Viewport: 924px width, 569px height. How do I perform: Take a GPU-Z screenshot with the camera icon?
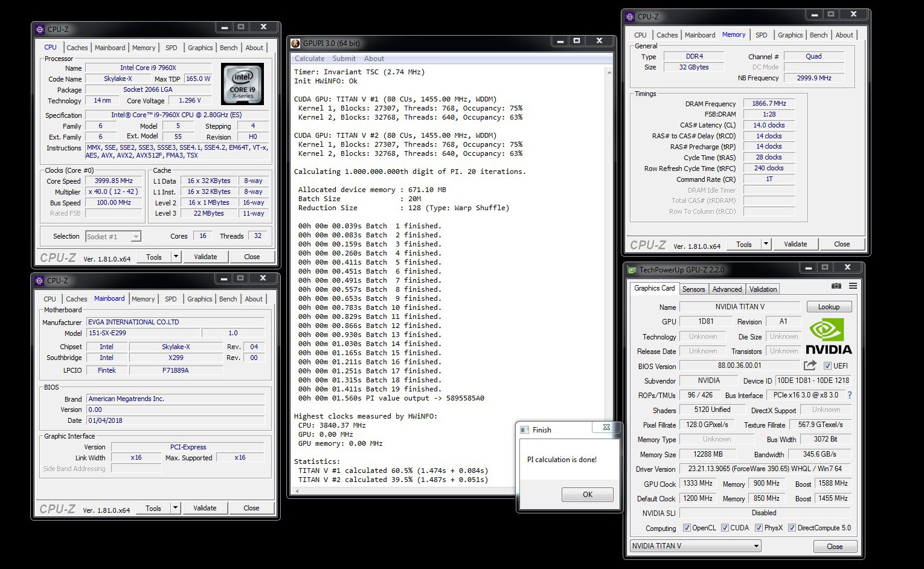tap(836, 286)
